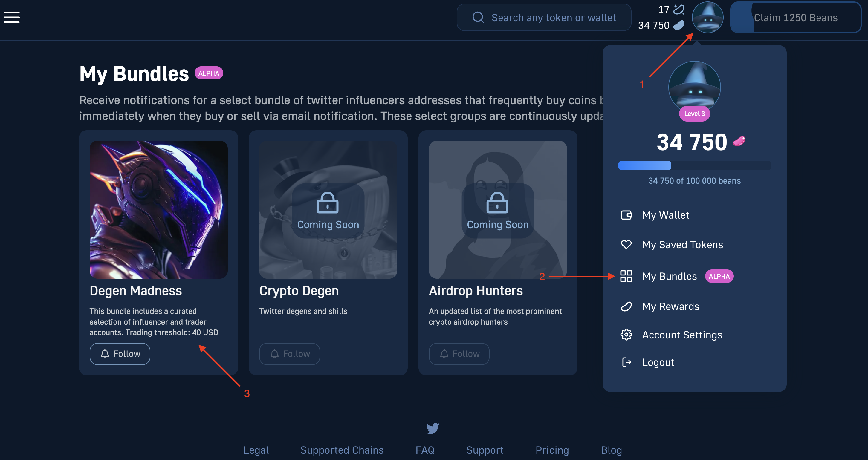This screenshot has width=868, height=460.
Task: Click the My Bundles grid icon
Action: coord(626,277)
